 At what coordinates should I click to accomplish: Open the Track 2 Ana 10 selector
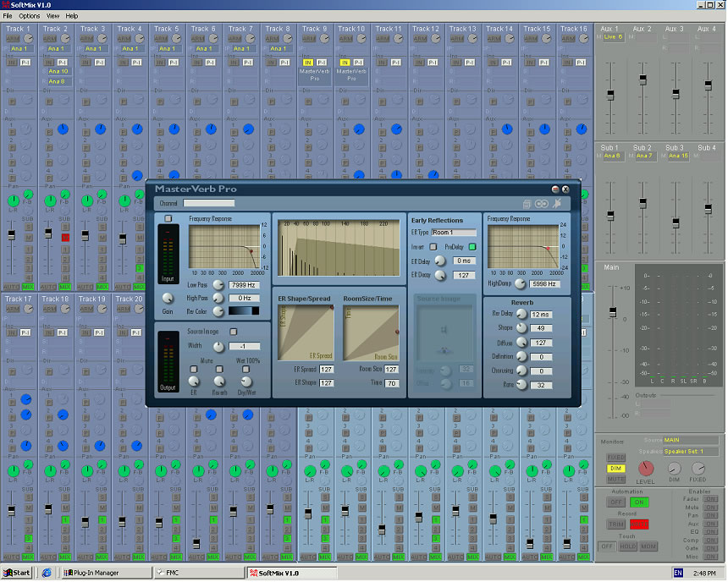coord(58,71)
